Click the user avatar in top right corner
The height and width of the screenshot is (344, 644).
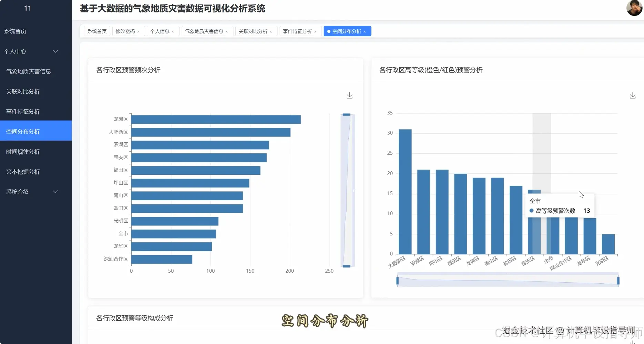pos(634,8)
